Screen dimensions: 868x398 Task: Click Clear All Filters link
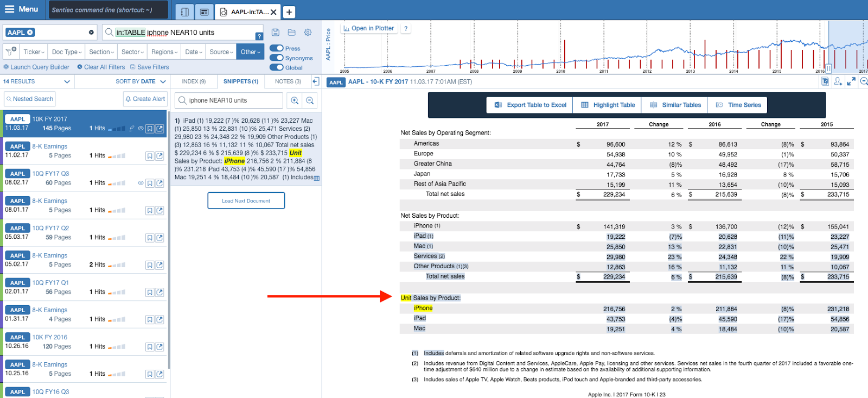tap(101, 67)
